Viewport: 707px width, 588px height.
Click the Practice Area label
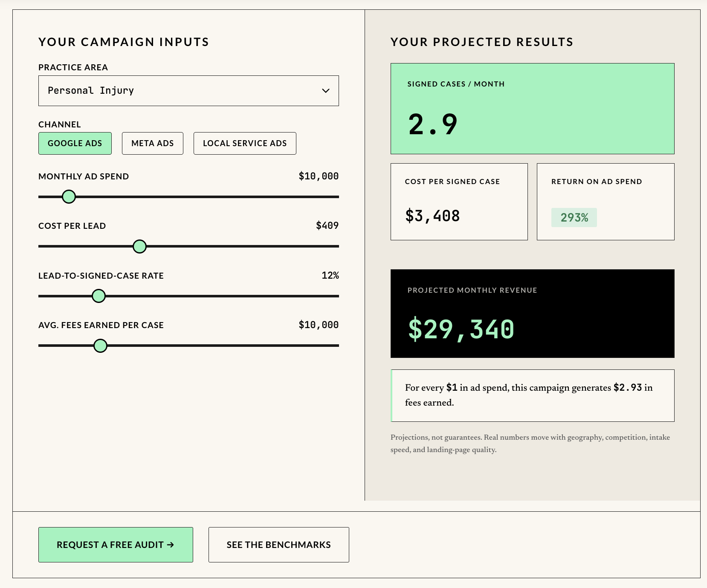(73, 67)
